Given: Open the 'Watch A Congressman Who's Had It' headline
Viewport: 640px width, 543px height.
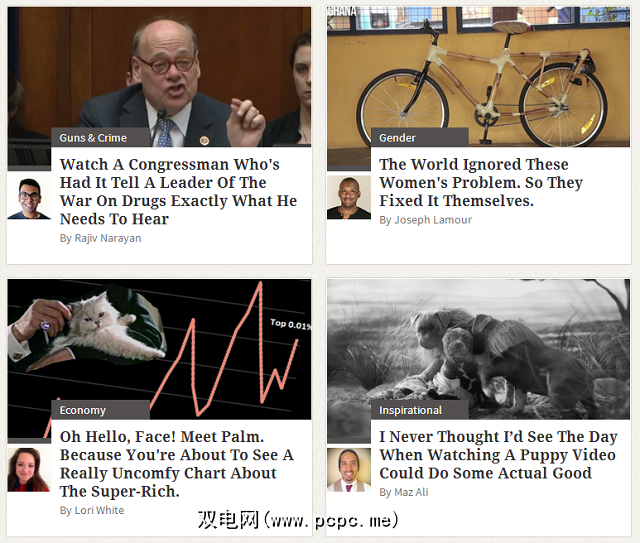Looking at the screenshot, I should point(178,191).
